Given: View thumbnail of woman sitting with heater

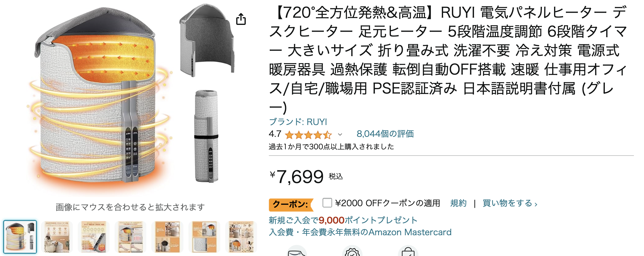Looking at the screenshot, I should 57,237.
